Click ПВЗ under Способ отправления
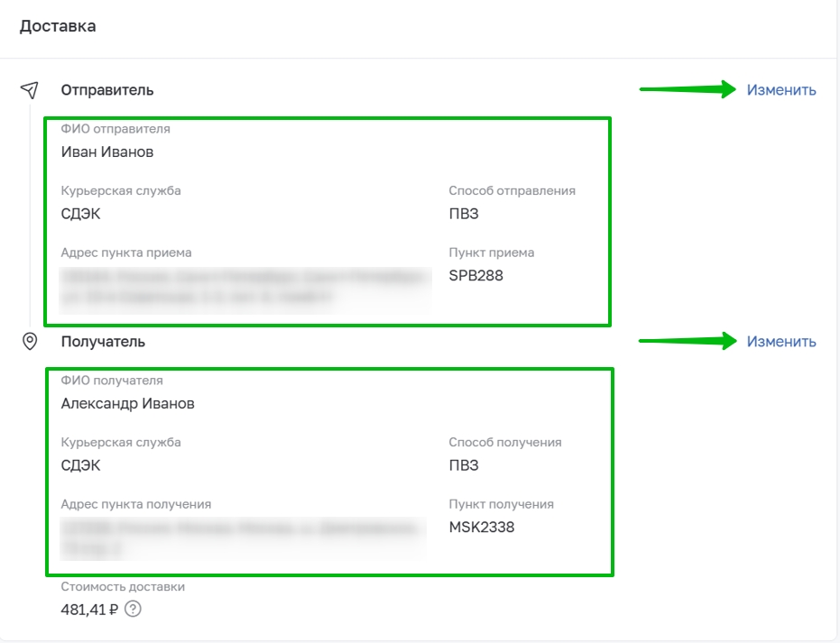 click(x=464, y=214)
